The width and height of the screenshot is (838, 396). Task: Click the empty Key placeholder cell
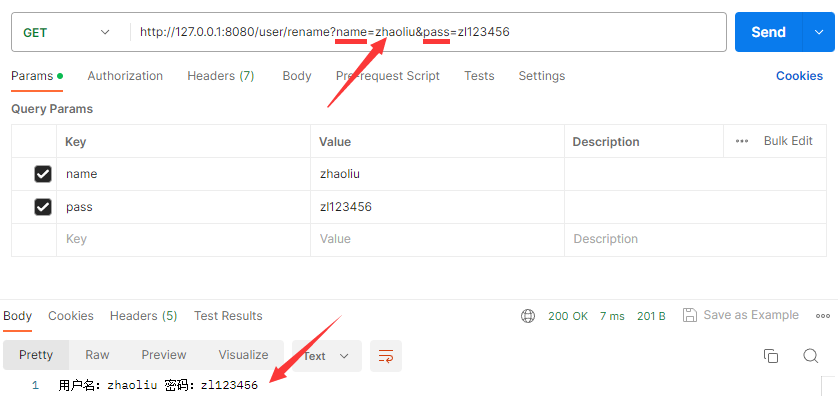pyautogui.click(x=183, y=239)
